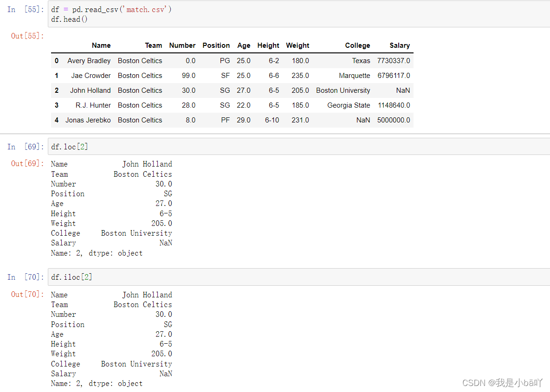Viewport: 550px width, 392px height.
Task: Click the Weight value 180.0
Action: tap(300, 61)
